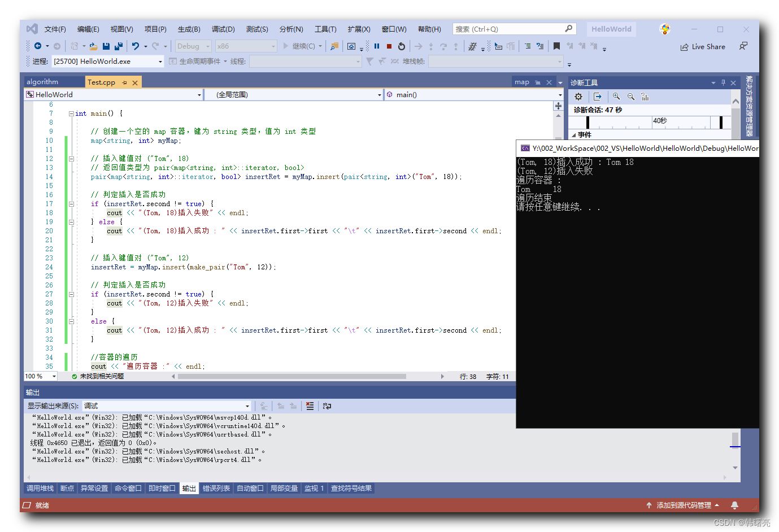Screen dimensions: 779x532
Task: Click the editor horizontal scrollbar
Action: 292,376
